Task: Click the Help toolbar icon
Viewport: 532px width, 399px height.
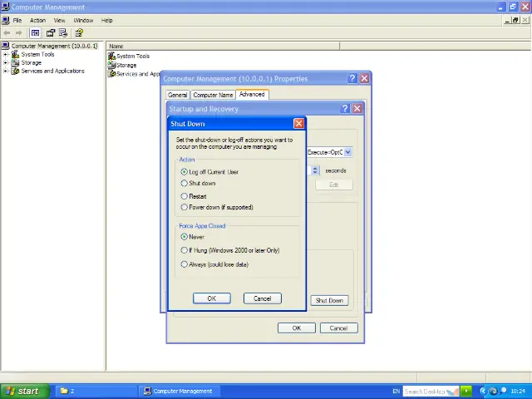Action: coord(79,33)
